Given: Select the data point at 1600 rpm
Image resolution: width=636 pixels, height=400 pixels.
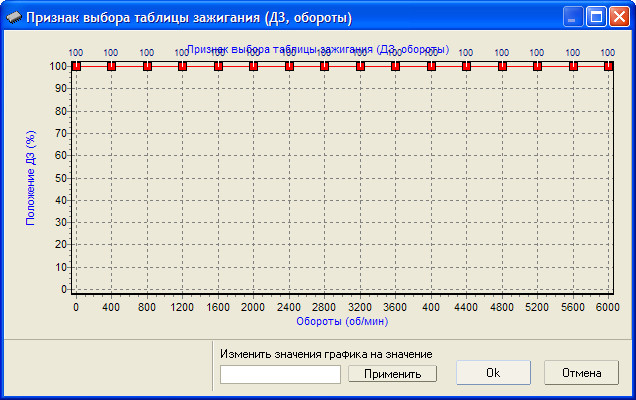Looking at the screenshot, I should pyautogui.click(x=218, y=66).
